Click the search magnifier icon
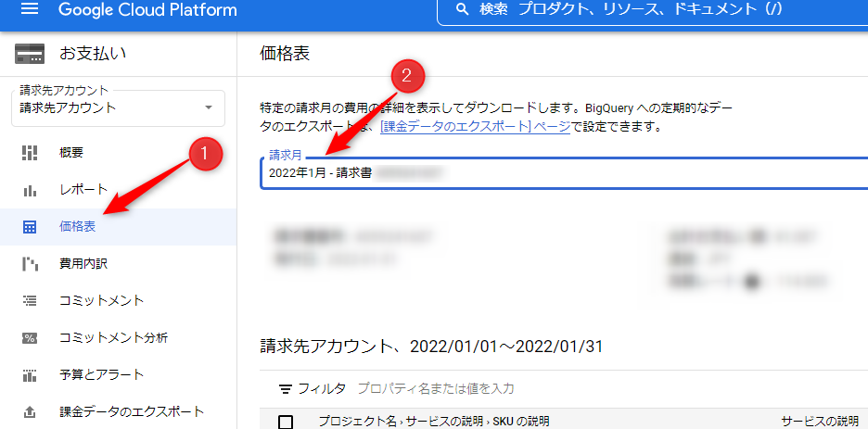This screenshot has height=429, width=868. (462, 9)
